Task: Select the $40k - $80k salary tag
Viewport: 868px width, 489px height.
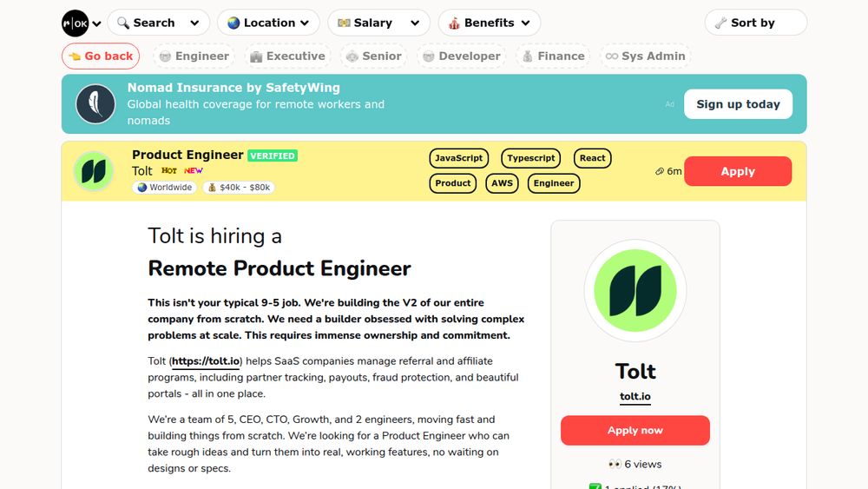Action: (239, 188)
